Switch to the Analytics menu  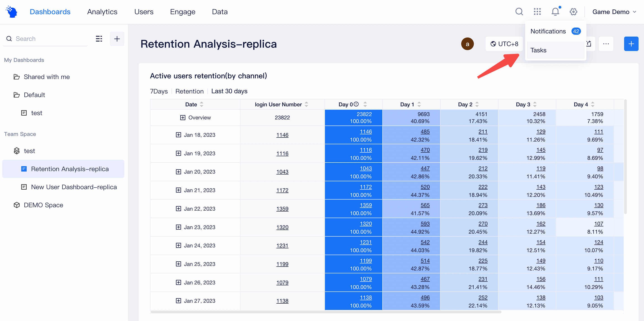pyautogui.click(x=102, y=12)
